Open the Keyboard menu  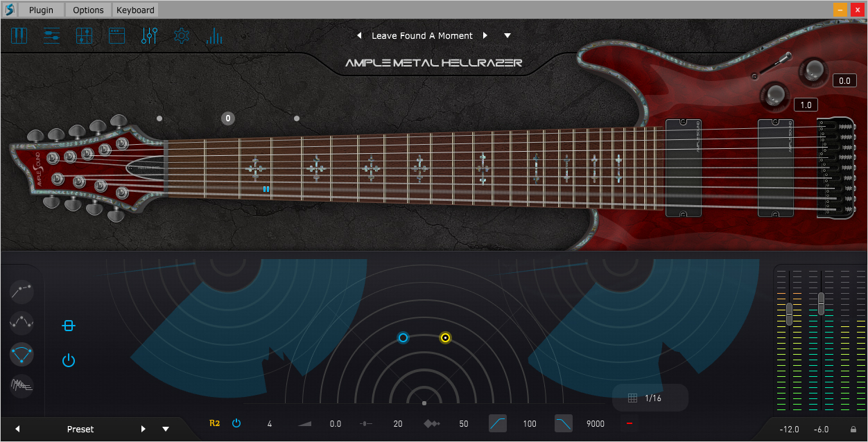click(136, 10)
